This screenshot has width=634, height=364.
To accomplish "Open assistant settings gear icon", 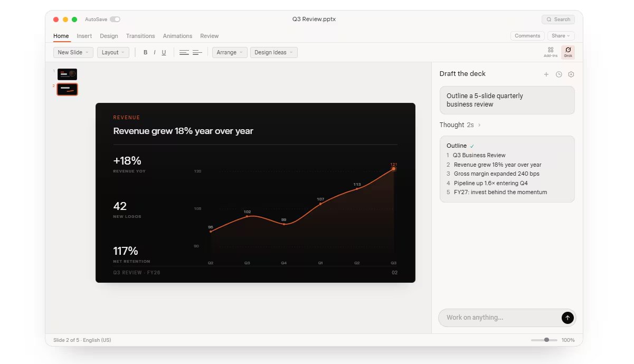I will [571, 74].
